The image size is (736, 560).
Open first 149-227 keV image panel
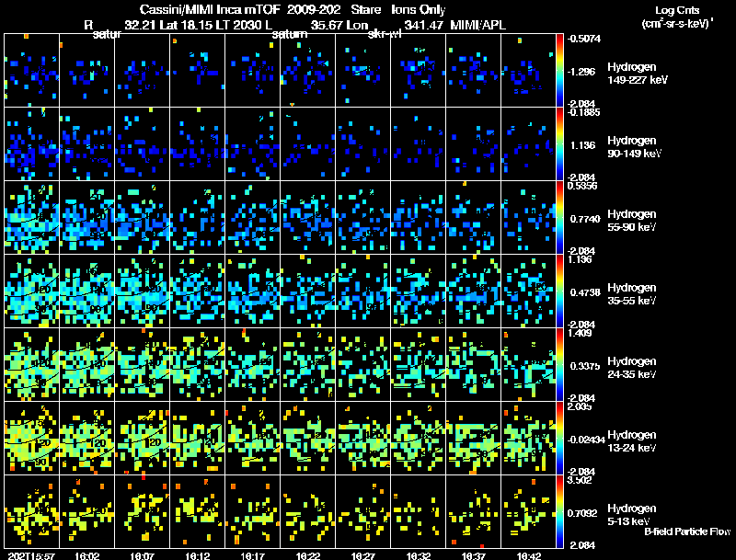click(31, 70)
